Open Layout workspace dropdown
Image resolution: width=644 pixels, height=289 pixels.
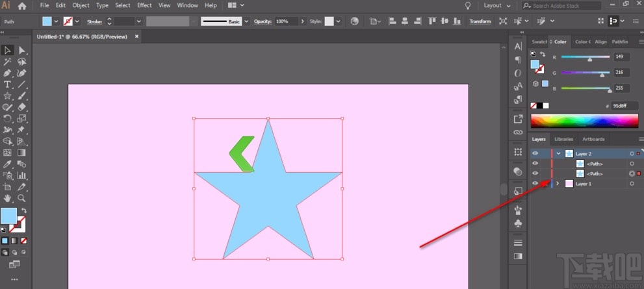[497, 6]
